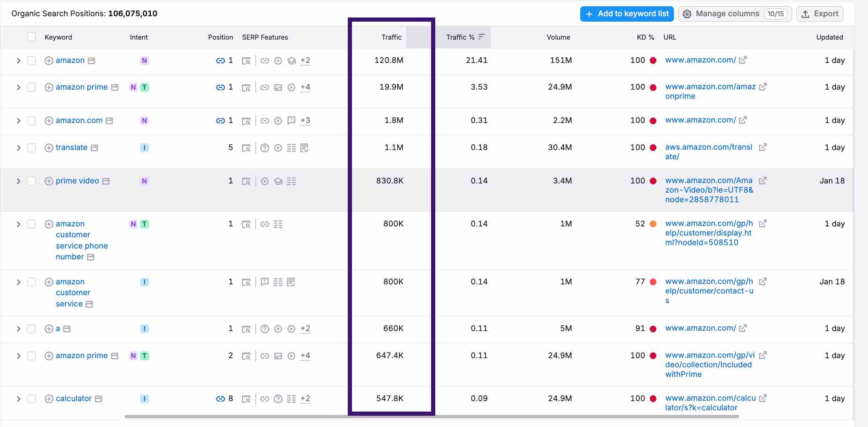This screenshot has width=868, height=427.
Task: Open aws.amazon.com/translate via its external link icon
Action: (x=763, y=148)
